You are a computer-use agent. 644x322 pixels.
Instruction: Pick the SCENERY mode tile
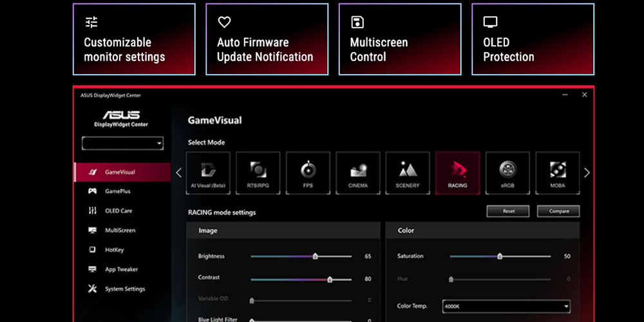(408, 173)
